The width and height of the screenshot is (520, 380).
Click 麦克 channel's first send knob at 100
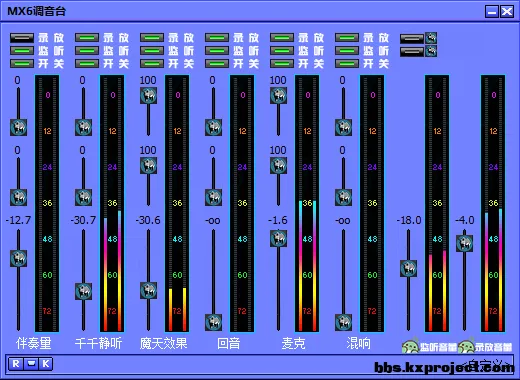[x=278, y=96]
